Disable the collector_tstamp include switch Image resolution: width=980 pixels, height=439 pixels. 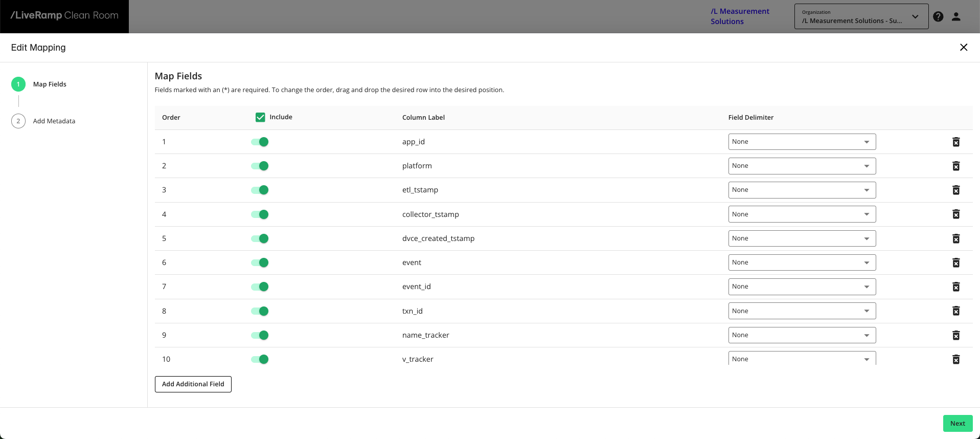260,214
